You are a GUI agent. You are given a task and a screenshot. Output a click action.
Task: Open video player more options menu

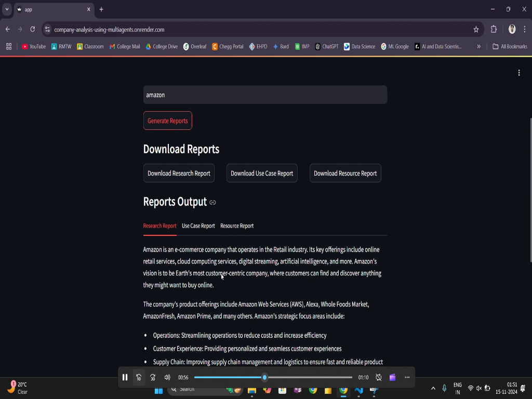pos(407,377)
